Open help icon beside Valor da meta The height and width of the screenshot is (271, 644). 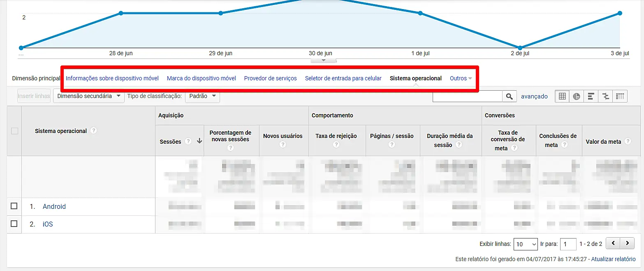pos(628,141)
